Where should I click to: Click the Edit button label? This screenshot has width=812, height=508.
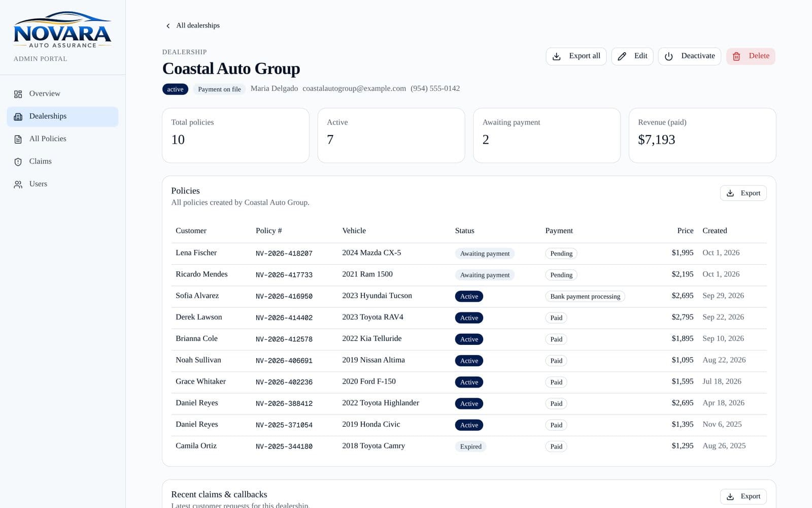pyautogui.click(x=640, y=56)
